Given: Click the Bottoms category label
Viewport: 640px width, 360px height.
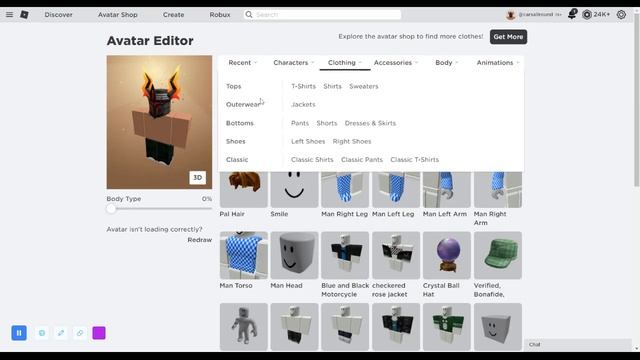Looking at the screenshot, I should 240,123.
